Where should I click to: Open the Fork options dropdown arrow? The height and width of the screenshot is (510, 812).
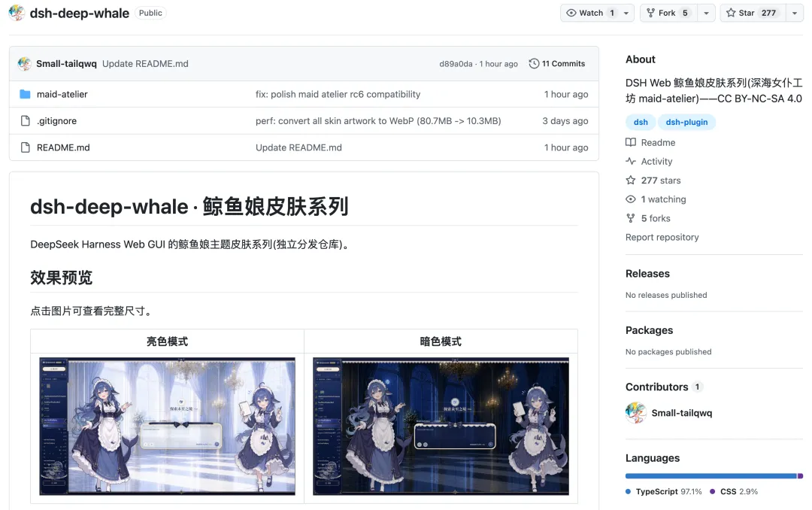tap(706, 13)
